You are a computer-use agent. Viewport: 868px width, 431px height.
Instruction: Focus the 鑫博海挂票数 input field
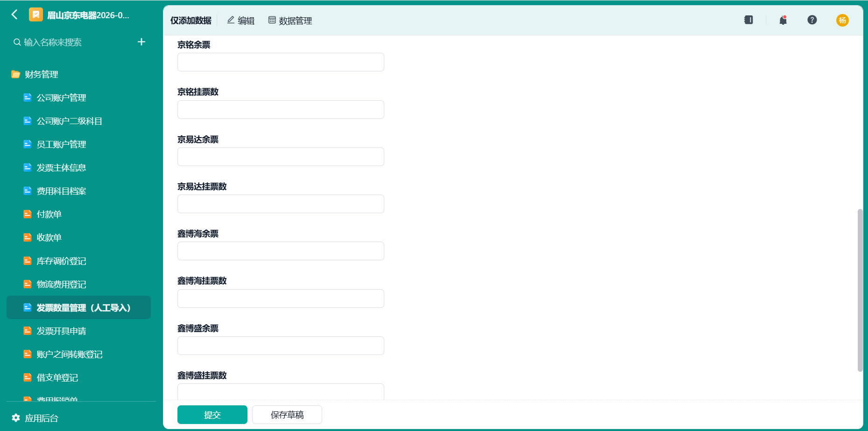281,299
